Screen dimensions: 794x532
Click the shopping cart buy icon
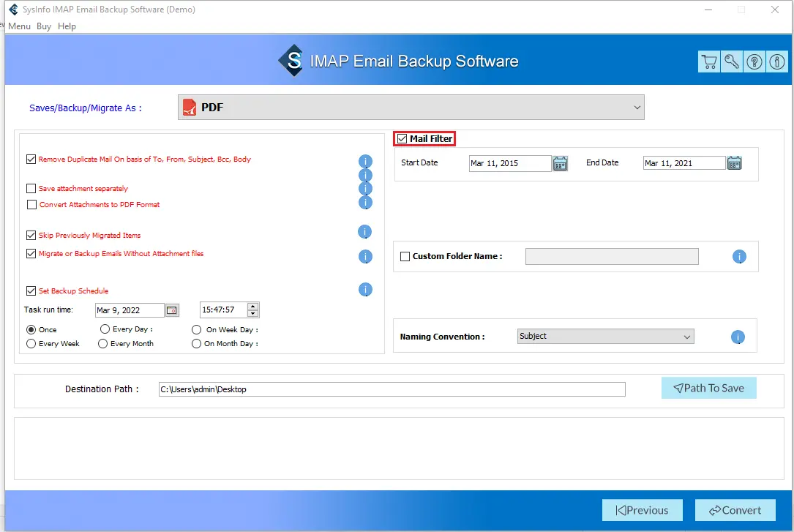[x=708, y=62]
